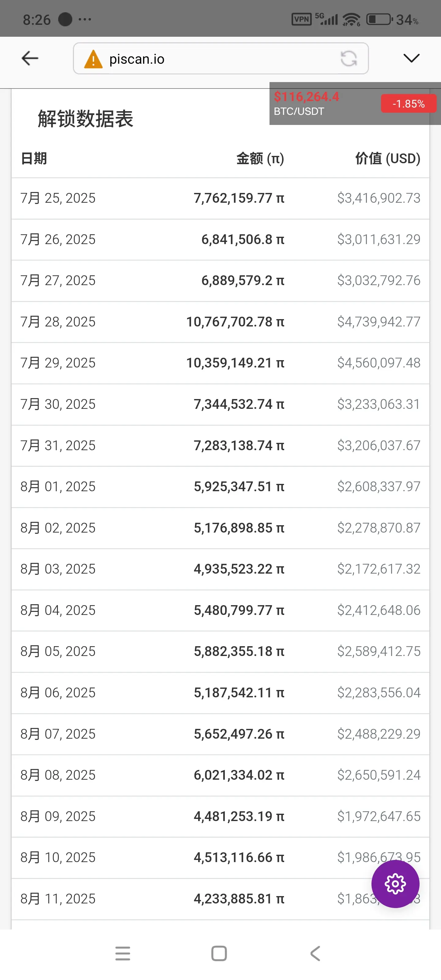Select the 日期 column header
This screenshot has width=441, height=980.
(x=33, y=158)
